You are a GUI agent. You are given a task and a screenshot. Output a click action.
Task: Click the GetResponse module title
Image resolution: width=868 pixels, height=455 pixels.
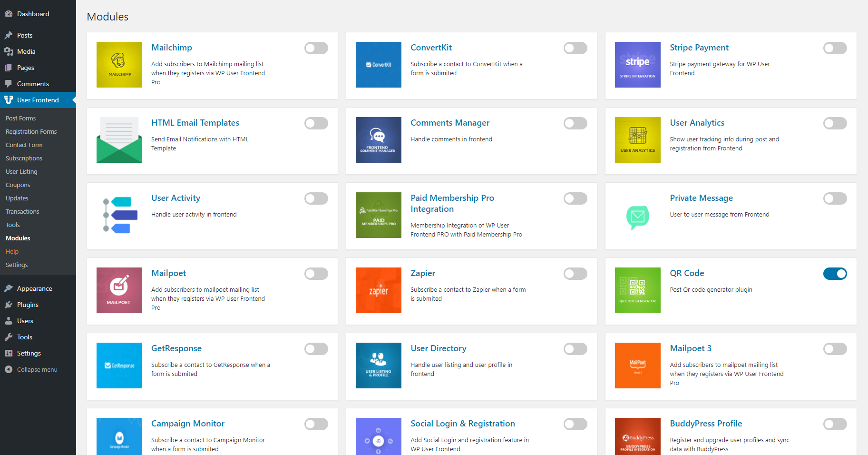pyautogui.click(x=176, y=348)
